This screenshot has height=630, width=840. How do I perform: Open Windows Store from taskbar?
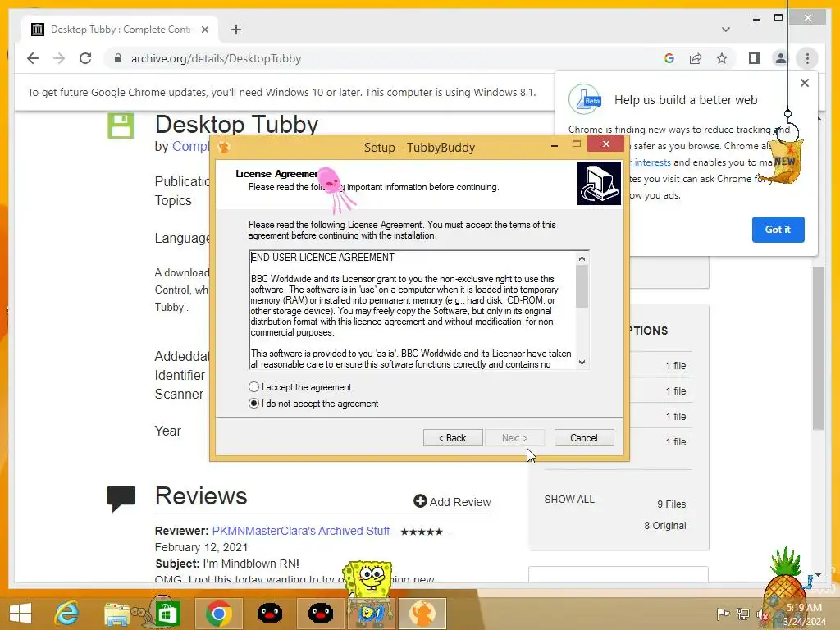tap(167, 614)
